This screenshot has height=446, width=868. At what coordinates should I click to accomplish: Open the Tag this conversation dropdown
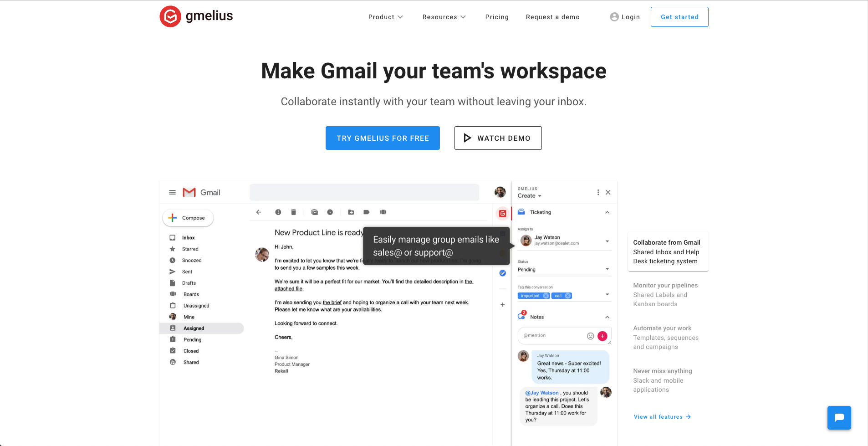coord(608,295)
